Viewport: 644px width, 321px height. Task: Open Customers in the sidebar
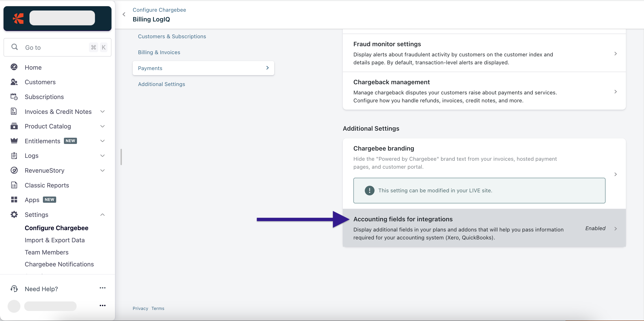tap(40, 82)
